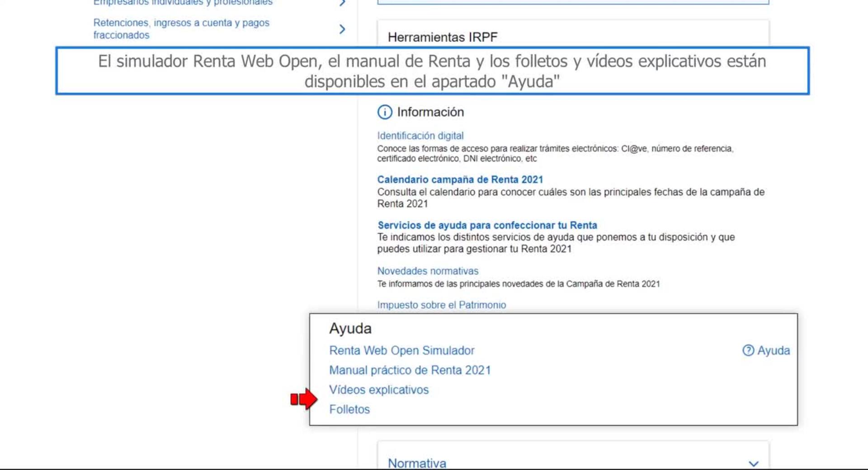Expand the Retenciones section chevron

pos(342,29)
